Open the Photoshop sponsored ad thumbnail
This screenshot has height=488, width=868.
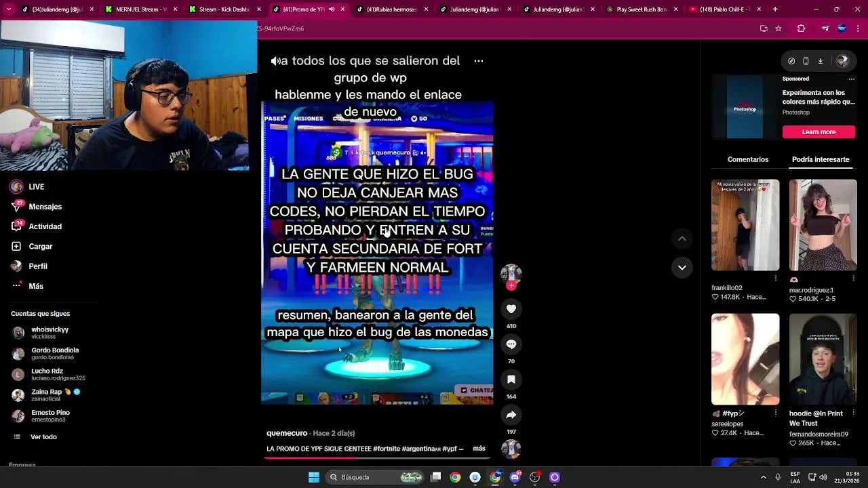click(745, 107)
